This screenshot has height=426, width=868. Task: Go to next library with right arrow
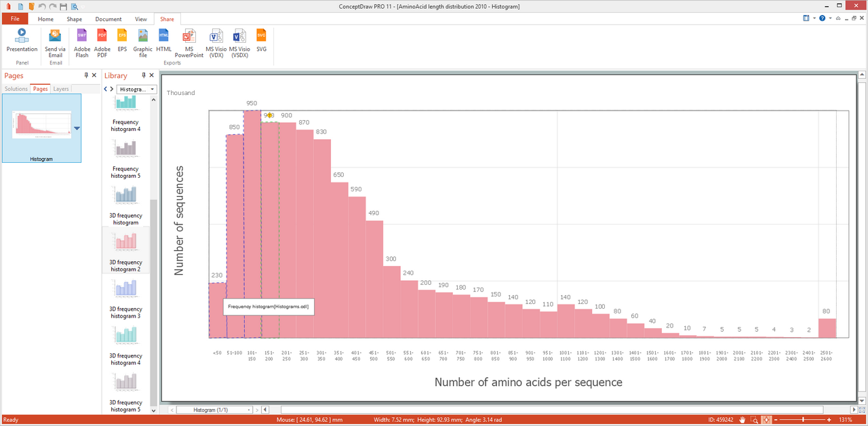pos(112,89)
